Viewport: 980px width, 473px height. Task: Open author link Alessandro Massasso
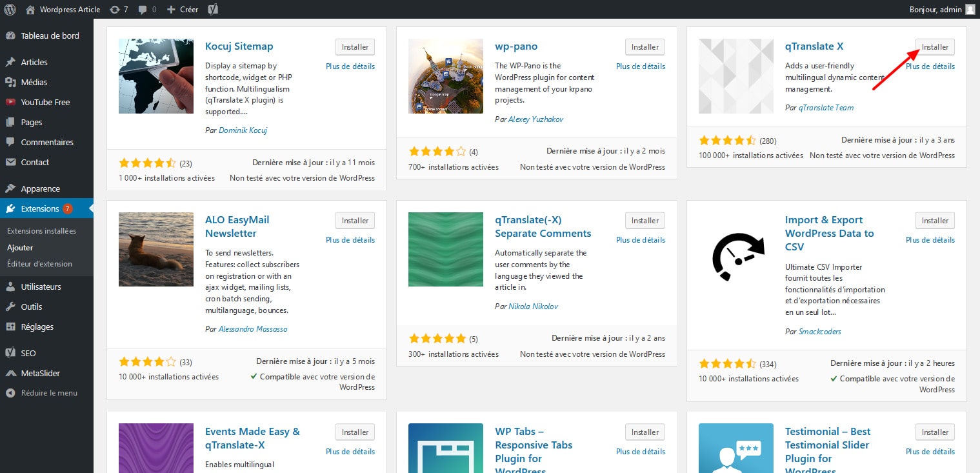tap(253, 329)
